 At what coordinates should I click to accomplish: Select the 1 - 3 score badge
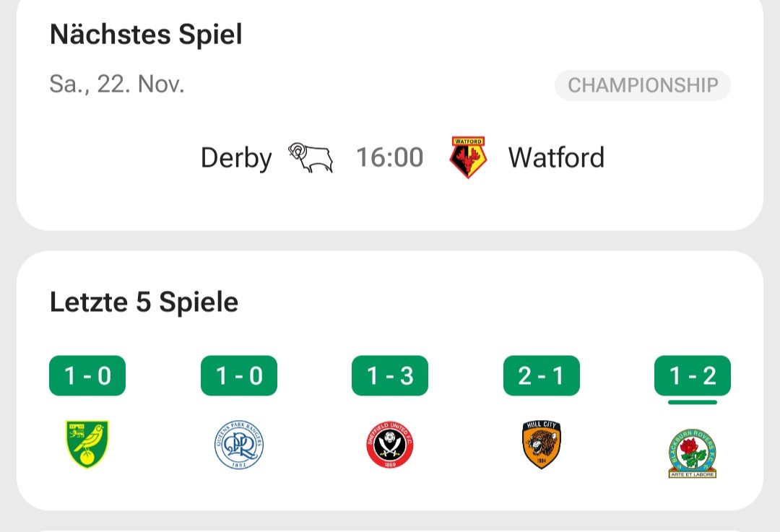(390, 376)
